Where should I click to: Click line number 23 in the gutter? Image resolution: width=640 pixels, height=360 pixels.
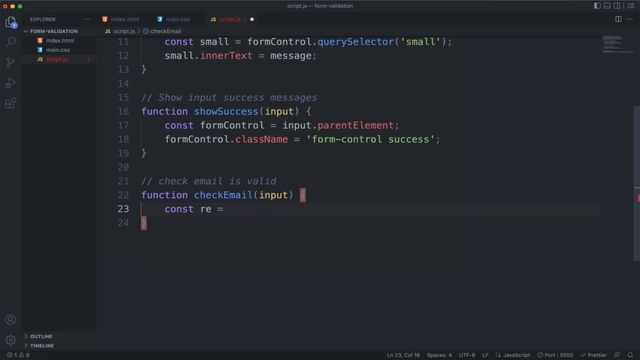pos(123,209)
